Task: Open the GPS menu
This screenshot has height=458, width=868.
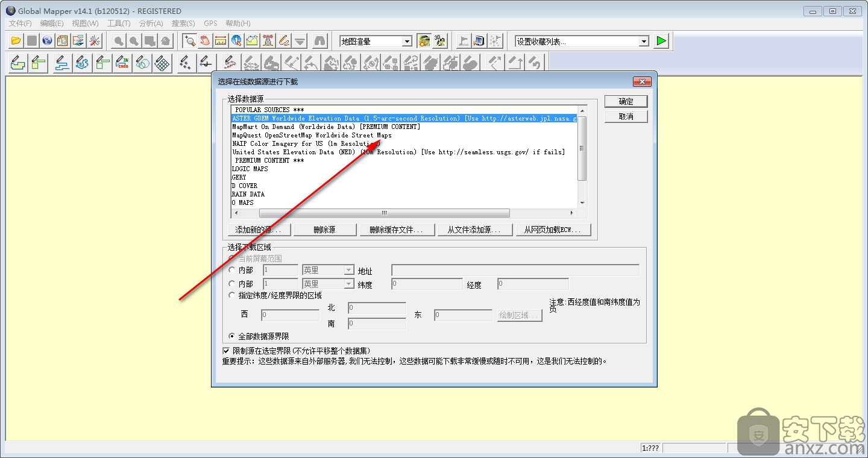Action: (x=210, y=24)
